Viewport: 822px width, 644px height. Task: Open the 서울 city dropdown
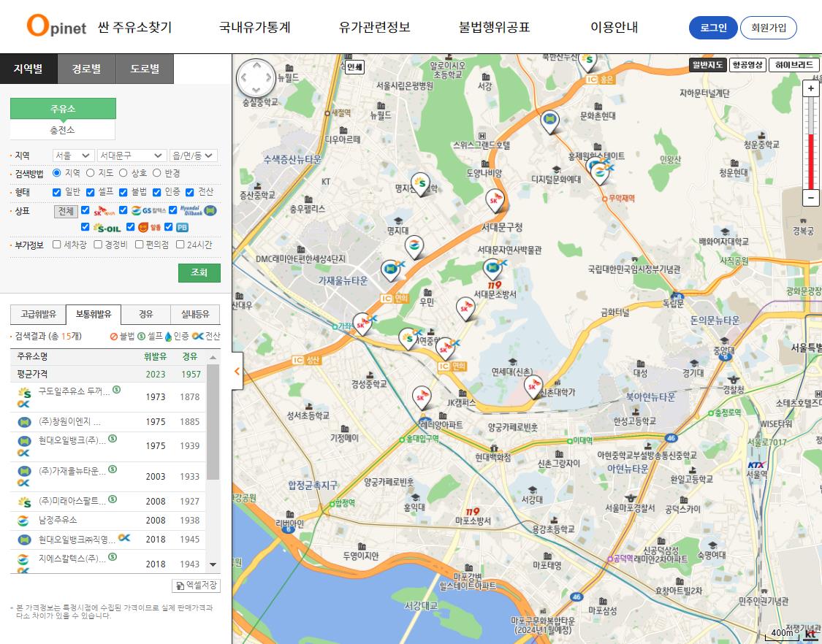coord(73,156)
